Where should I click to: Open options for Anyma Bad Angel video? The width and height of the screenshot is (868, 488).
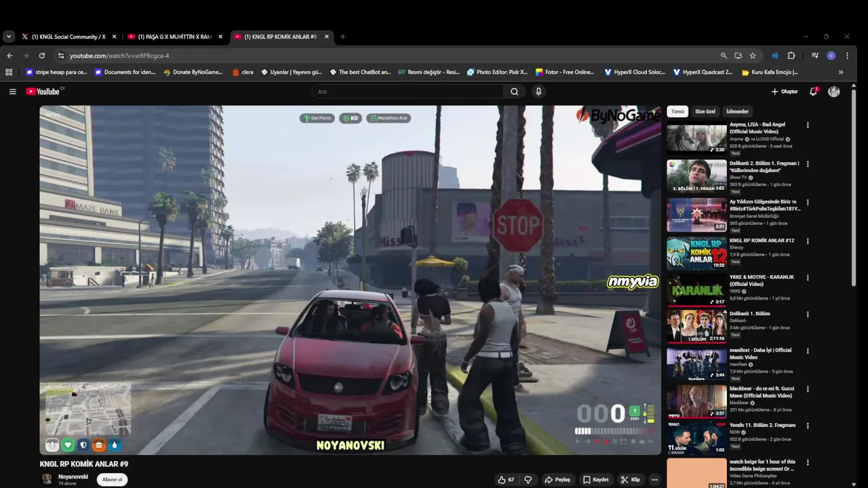point(808,125)
